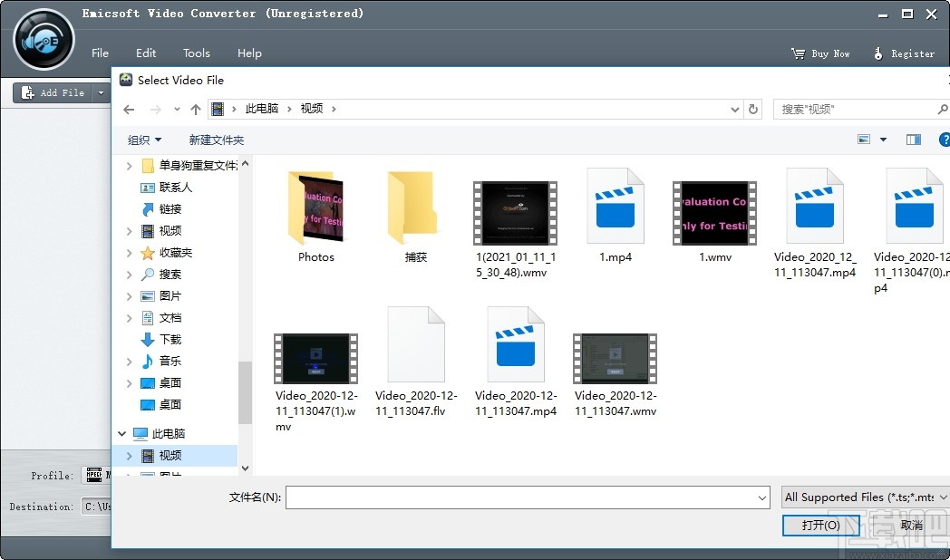Image resolution: width=950 pixels, height=560 pixels.
Task: Click the 打开(O) button
Action: (820, 526)
